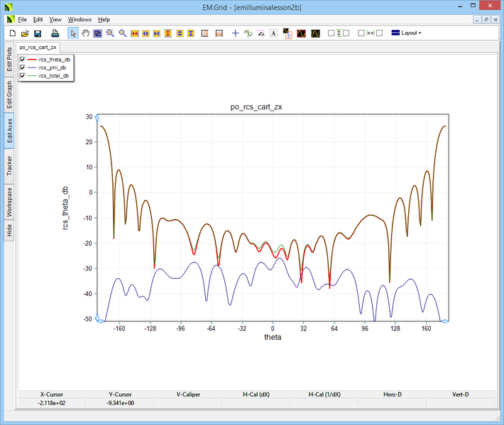Open the Tracker side panel

tap(9, 166)
